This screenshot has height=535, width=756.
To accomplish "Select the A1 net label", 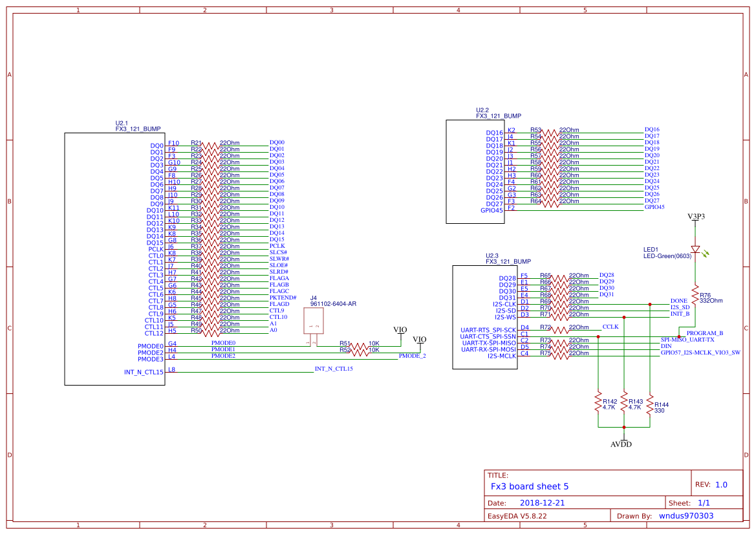I will coord(274,323).
